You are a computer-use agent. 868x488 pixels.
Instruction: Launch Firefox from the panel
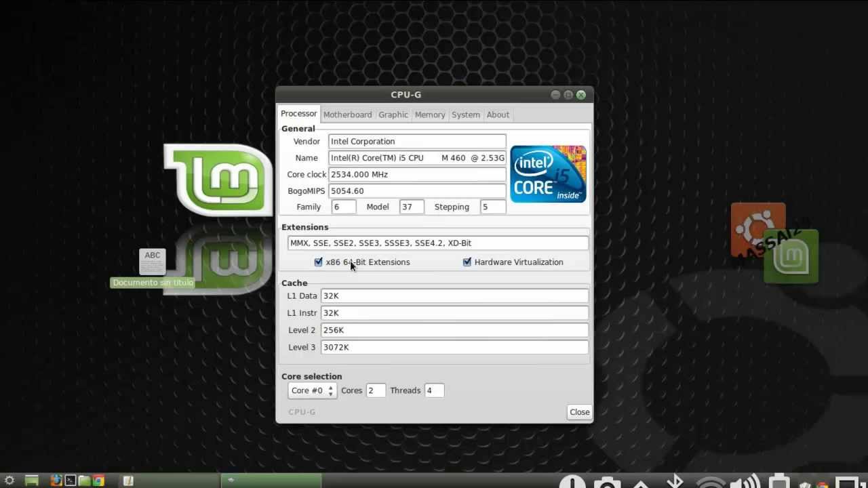point(56,481)
